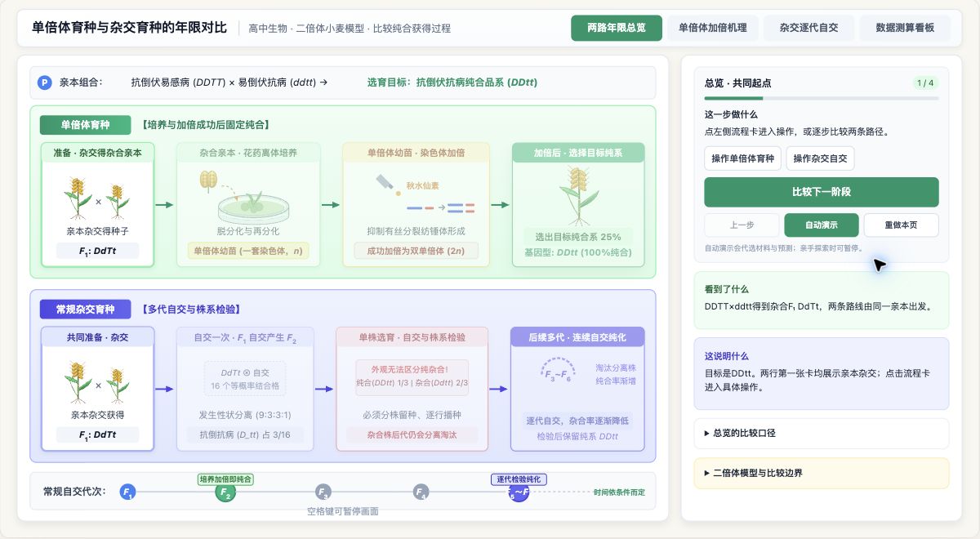Click the gray F4 timeline marker
This screenshot has width=980, height=539.
(x=421, y=492)
